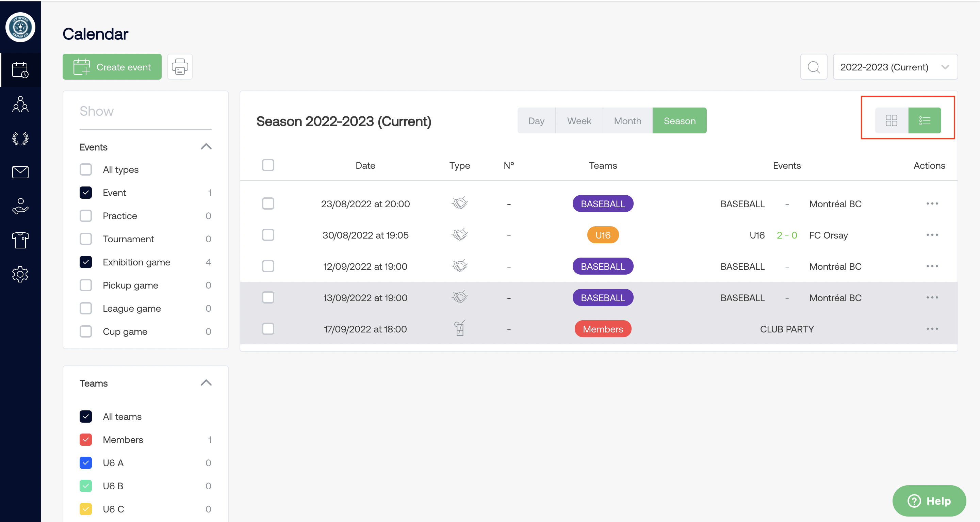The image size is (980, 522).
Task: Open the Help button
Action: pos(929,500)
